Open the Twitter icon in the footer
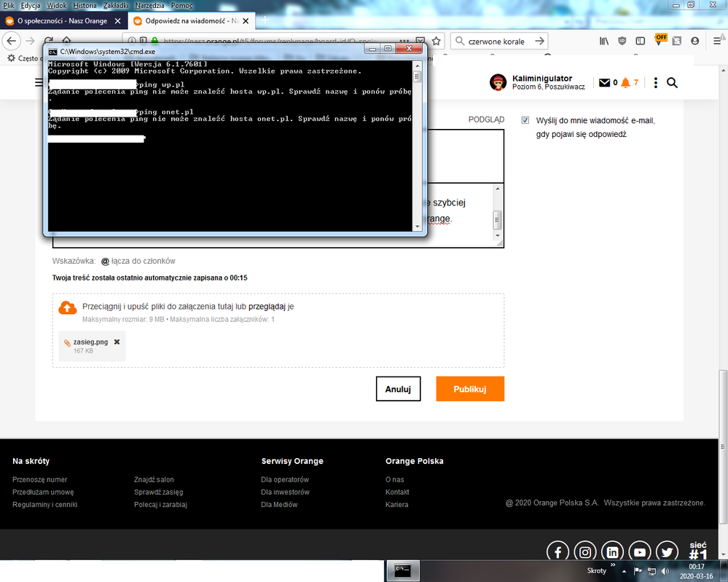 (x=667, y=552)
